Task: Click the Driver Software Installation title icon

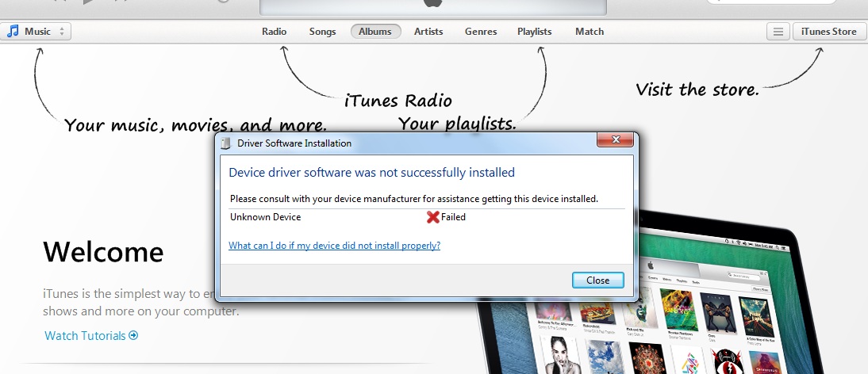Action: coord(225,143)
